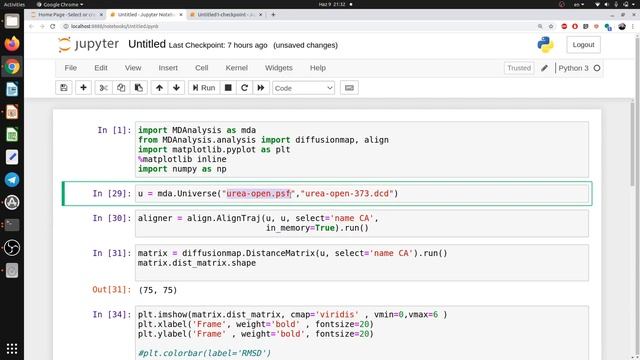Click inside the mda.Universe code cell
The width and height of the screenshot is (640, 360).
pos(362,193)
